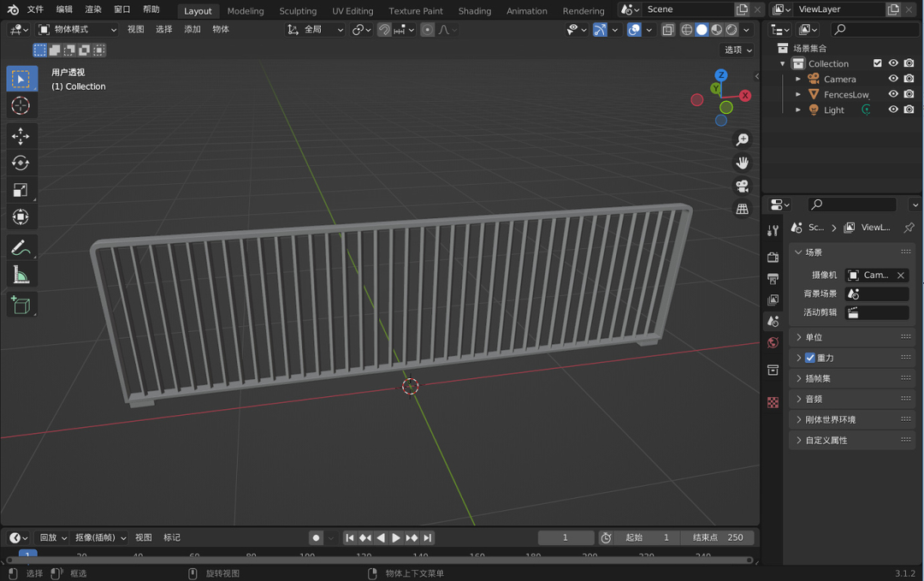Play the animation forward

click(x=396, y=537)
